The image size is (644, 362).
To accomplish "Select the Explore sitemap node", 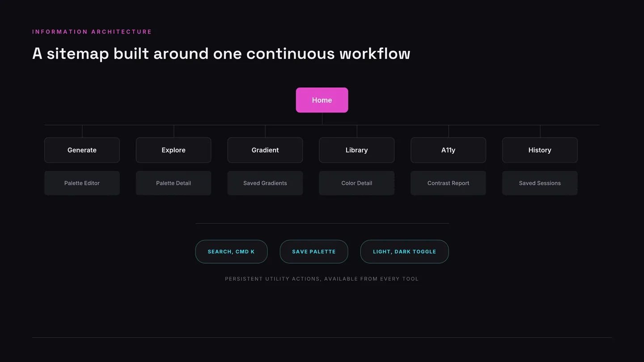I will click(x=174, y=150).
